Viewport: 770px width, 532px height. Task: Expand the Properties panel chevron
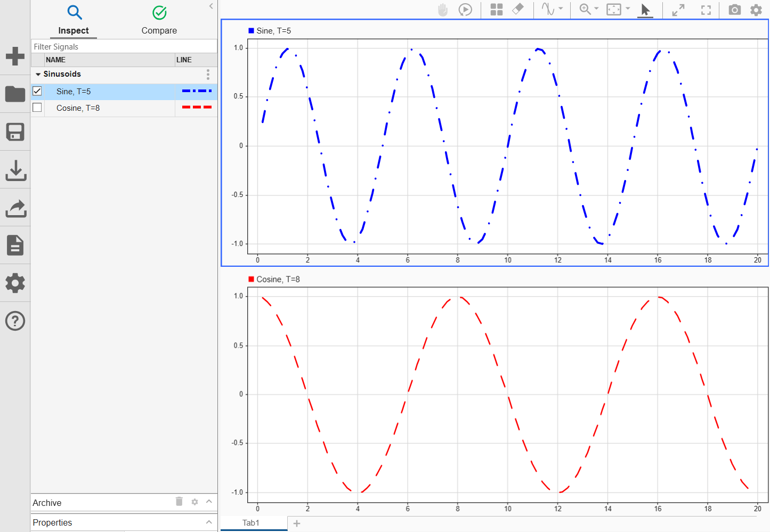point(209,522)
